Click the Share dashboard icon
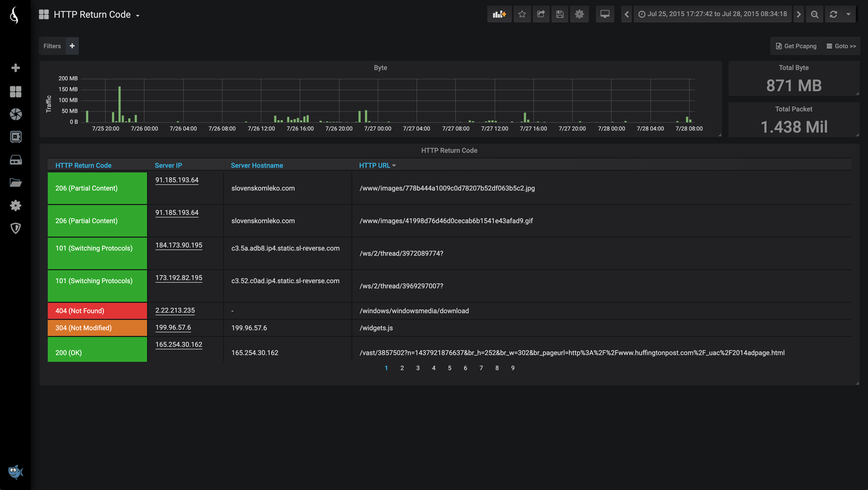This screenshot has width=868, height=490. tap(541, 14)
